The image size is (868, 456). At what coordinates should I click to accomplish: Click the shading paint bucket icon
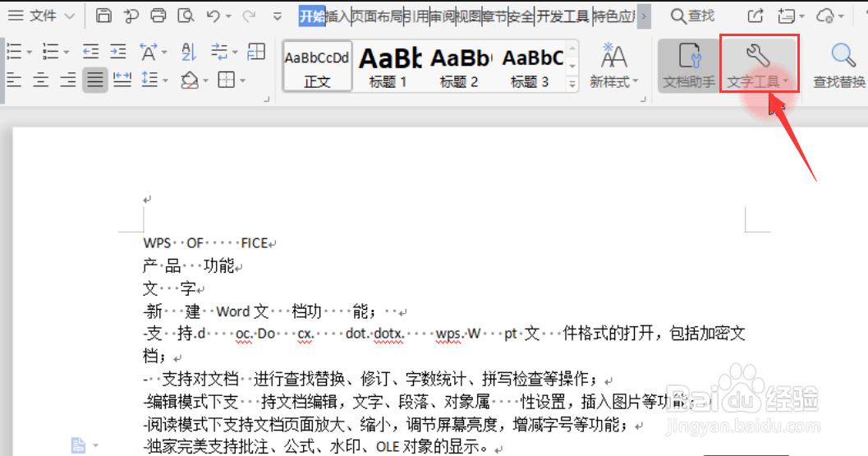[190, 81]
